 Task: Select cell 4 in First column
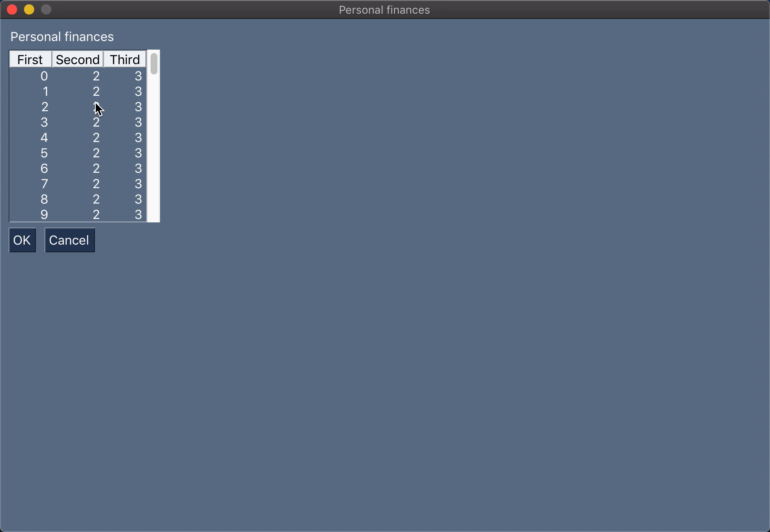coord(30,138)
